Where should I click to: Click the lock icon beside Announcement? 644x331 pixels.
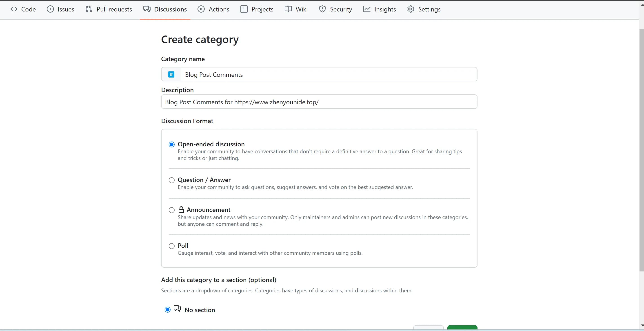[x=181, y=209]
